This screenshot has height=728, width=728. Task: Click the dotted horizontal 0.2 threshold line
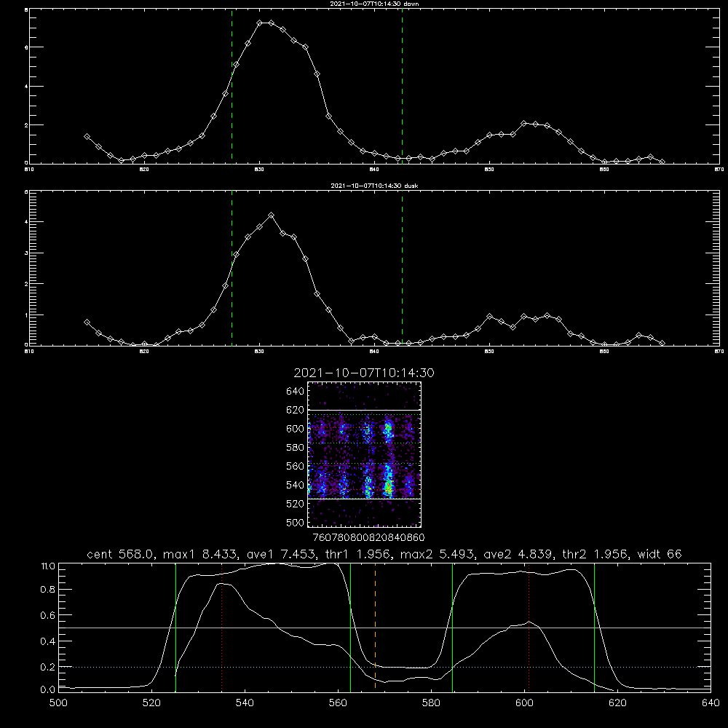click(x=384, y=667)
